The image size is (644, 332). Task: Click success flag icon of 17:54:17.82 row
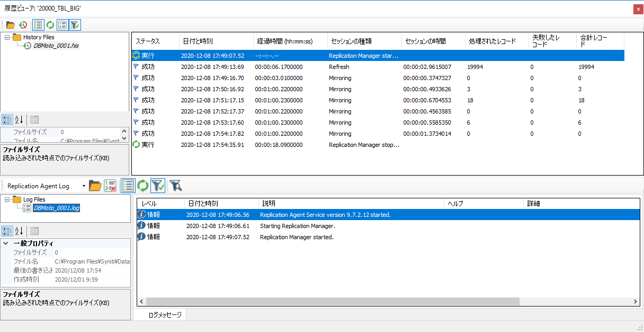(x=136, y=134)
